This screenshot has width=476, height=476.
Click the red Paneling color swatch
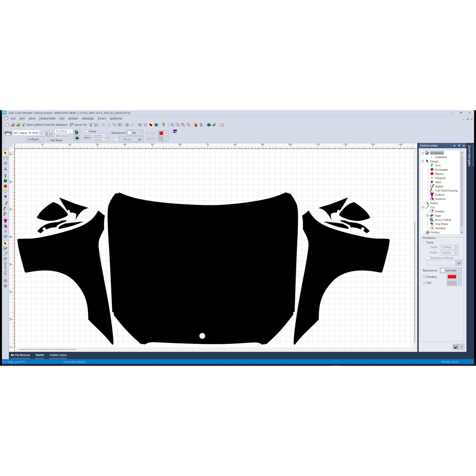pos(452,277)
